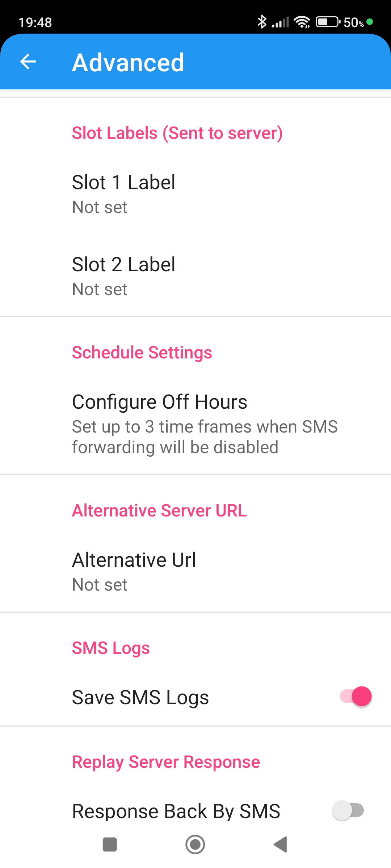Tap the clock showing 19:48
Viewport: 391px width, 868px height.
(35, 22)
